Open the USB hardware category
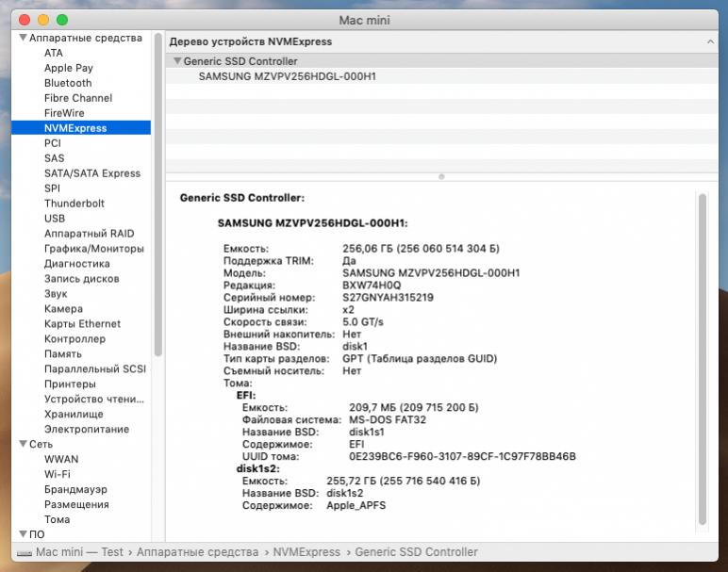The height and width of the screenshot is (572, 728). click(55, 219)
